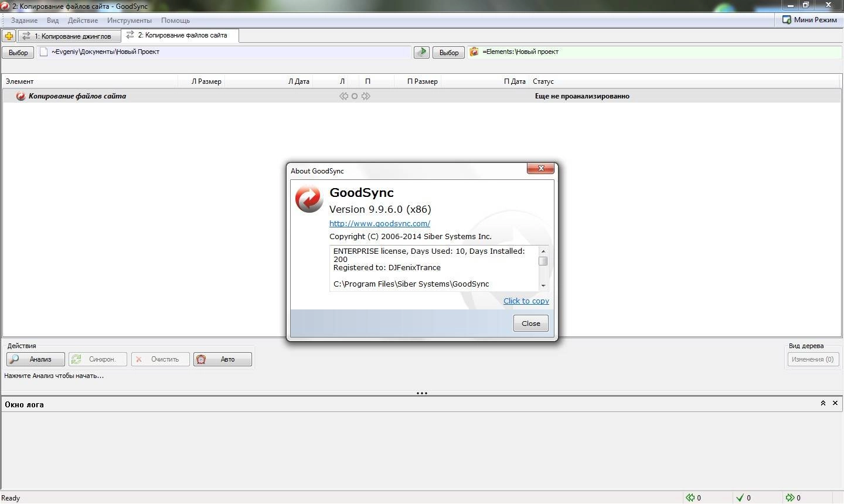Set sync direction left-to-right arrow
844x504 pixels.
click(366, 96)
